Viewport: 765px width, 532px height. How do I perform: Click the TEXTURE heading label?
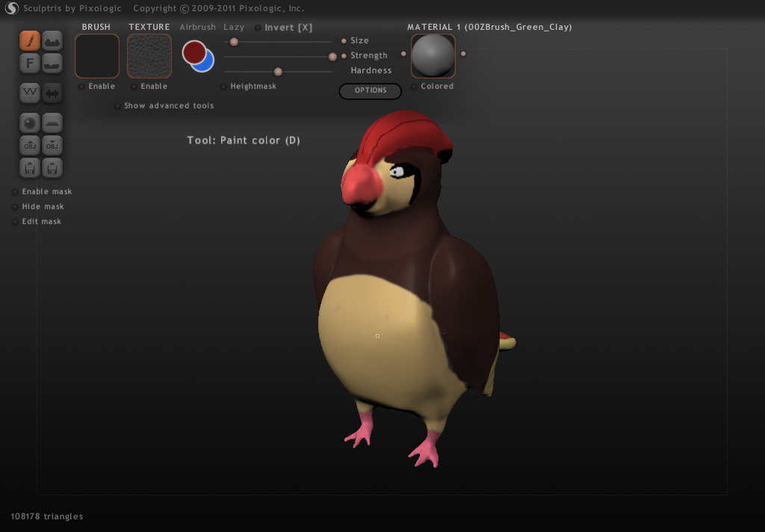[149, 28]
